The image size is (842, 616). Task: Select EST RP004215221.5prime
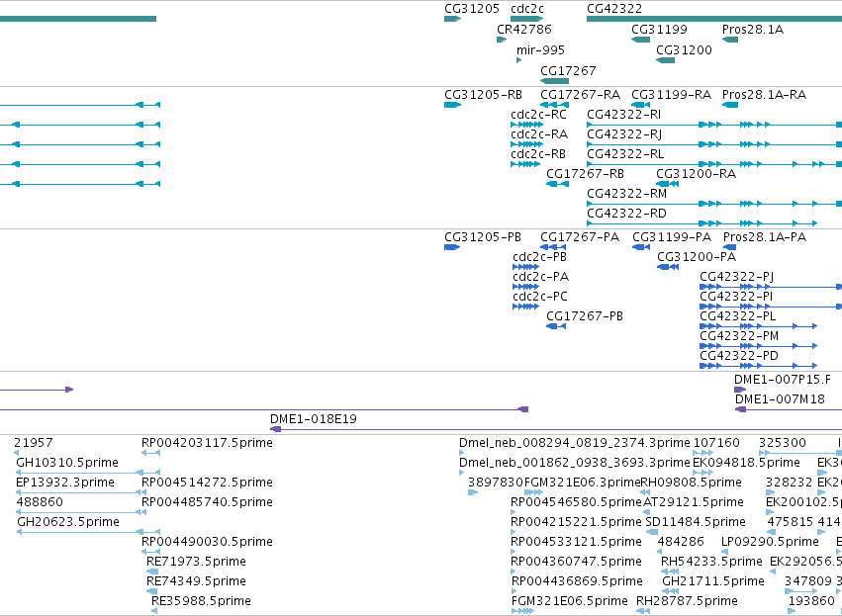tap(514, 532)
